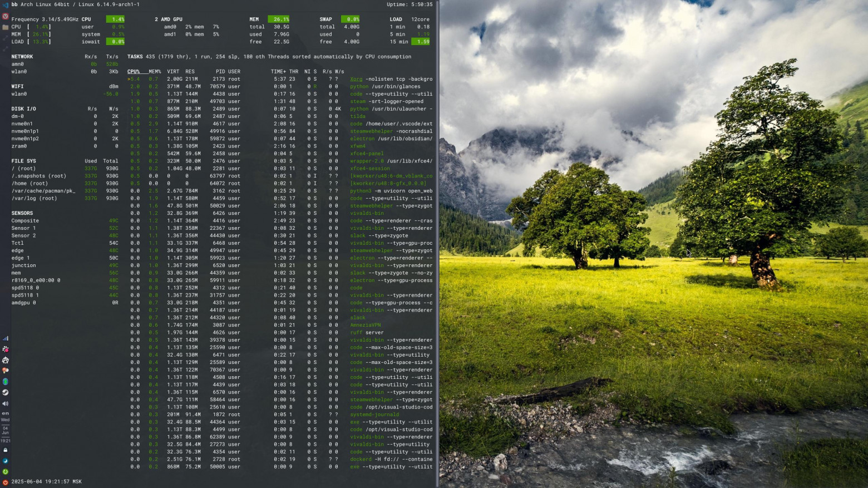868x488 pixels.
Task: Click the 'Composite' sensor row
Action: click(x=65, y=221)
